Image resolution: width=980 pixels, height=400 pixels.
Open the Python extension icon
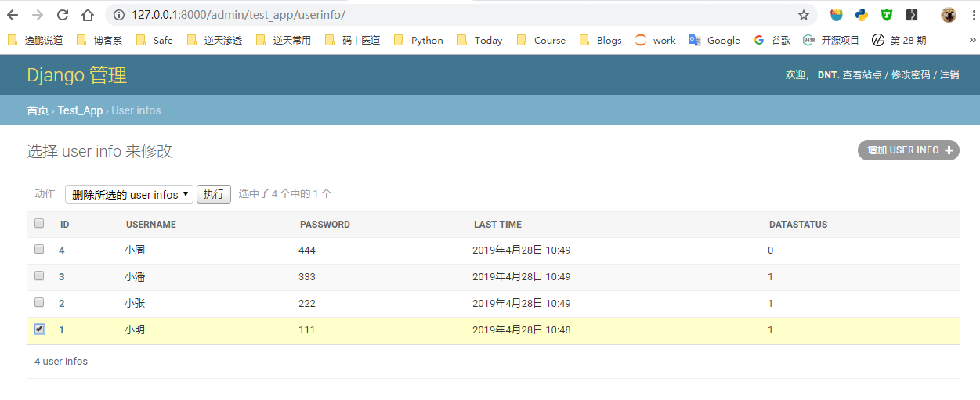[862, 15]
